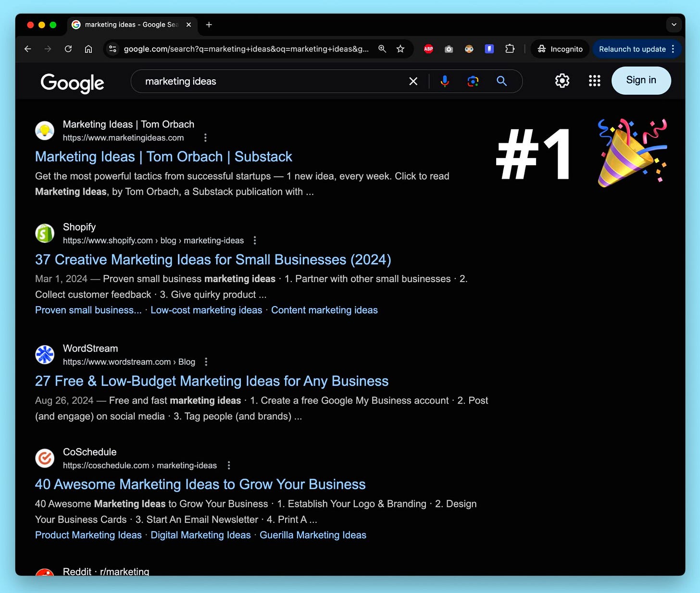Click the browser forward arrow
The width and height of the screenshot is (700, 593).
click(48, 49)
